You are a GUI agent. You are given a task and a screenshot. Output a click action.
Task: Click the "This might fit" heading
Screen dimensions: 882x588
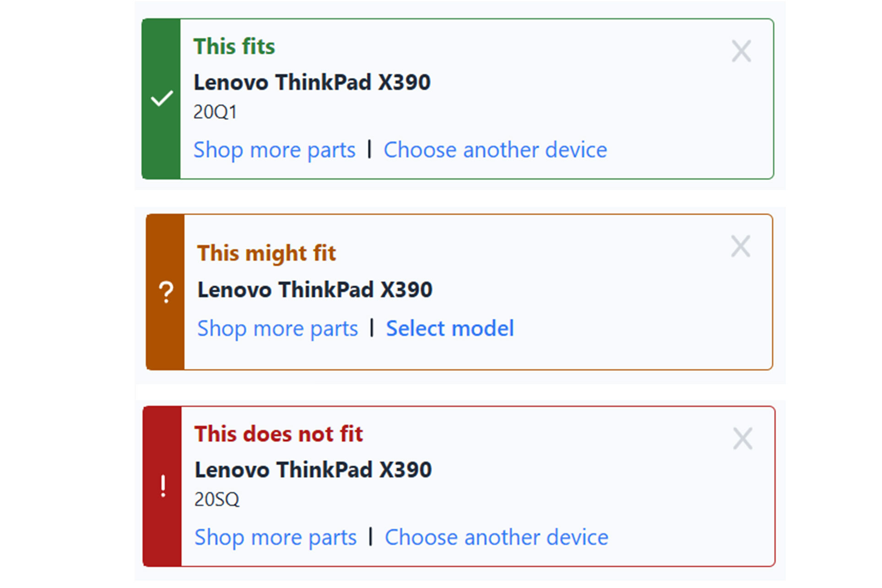267,253
